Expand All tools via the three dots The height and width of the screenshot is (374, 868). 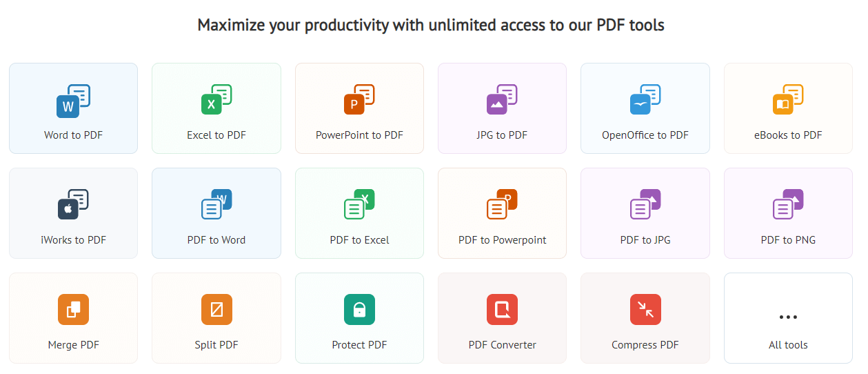point(788,317)
